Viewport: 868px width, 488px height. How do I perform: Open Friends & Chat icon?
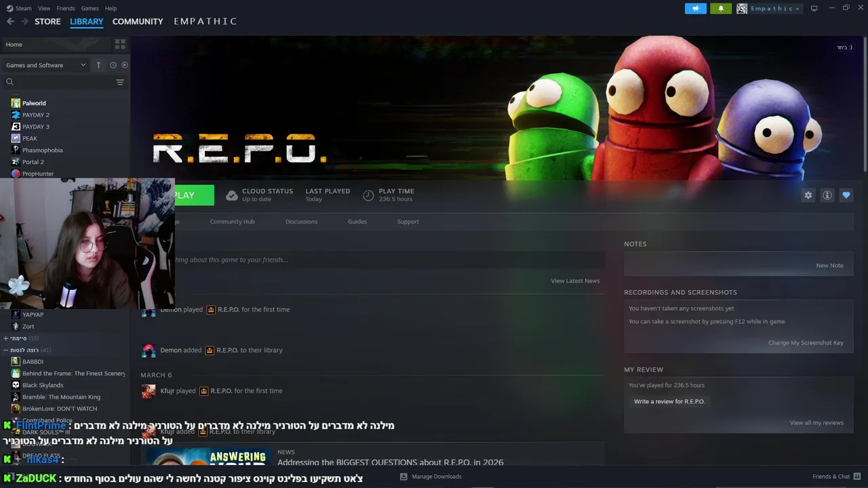tap(857, 476)
